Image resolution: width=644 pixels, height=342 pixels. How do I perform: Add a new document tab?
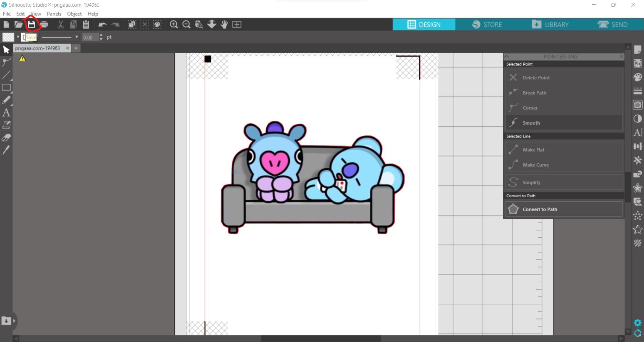(76, 48)
